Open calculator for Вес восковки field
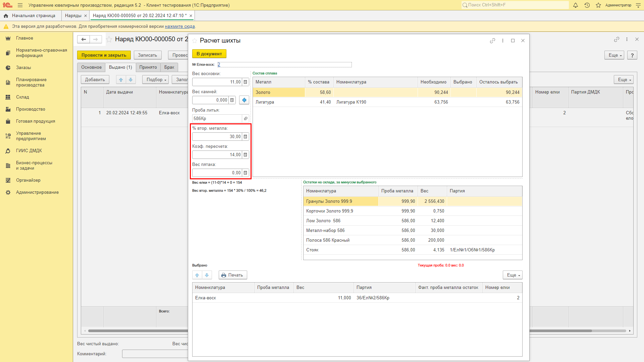The width and height of the screenshot is (644, 362). tap(246, 82)
